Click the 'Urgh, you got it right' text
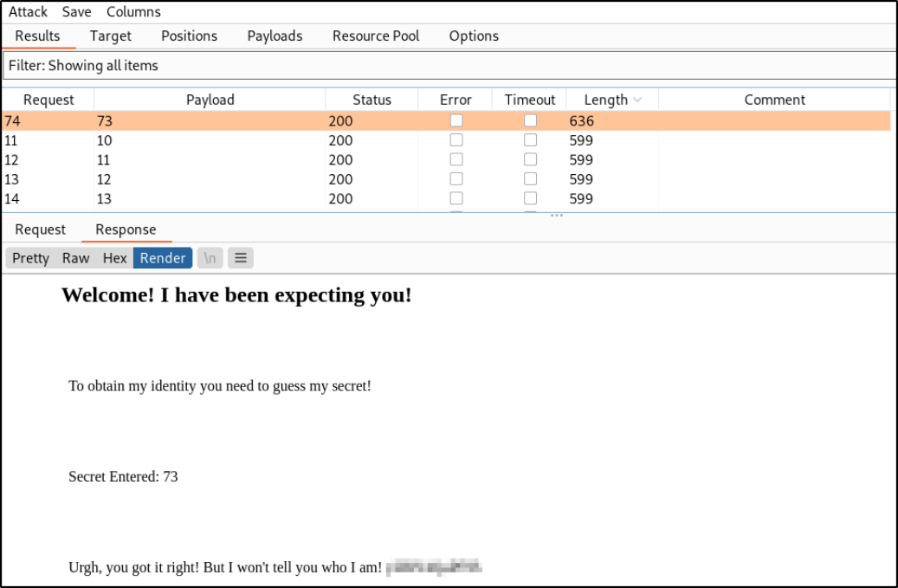This screenshot has width=898, height=588. click(x=225, y=567)
